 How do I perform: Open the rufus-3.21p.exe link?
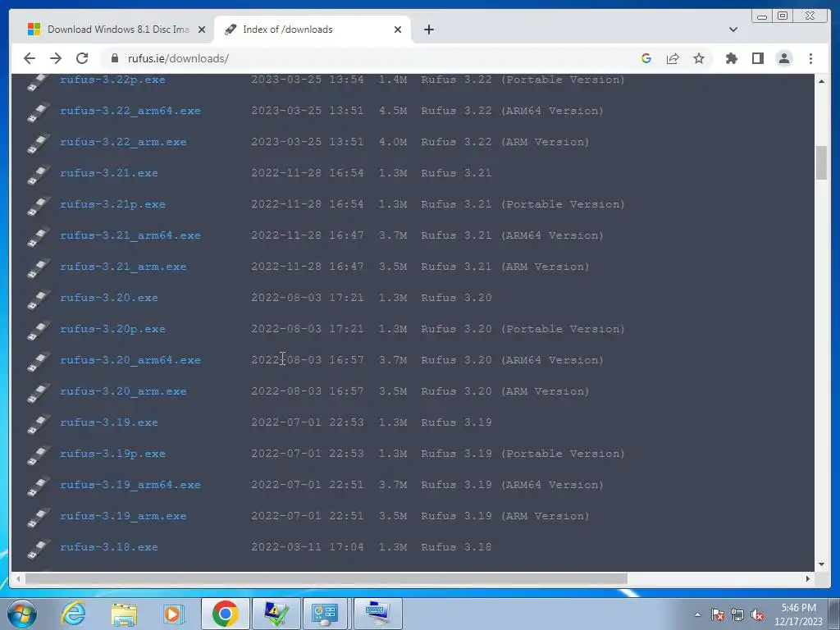click(112, 204)
